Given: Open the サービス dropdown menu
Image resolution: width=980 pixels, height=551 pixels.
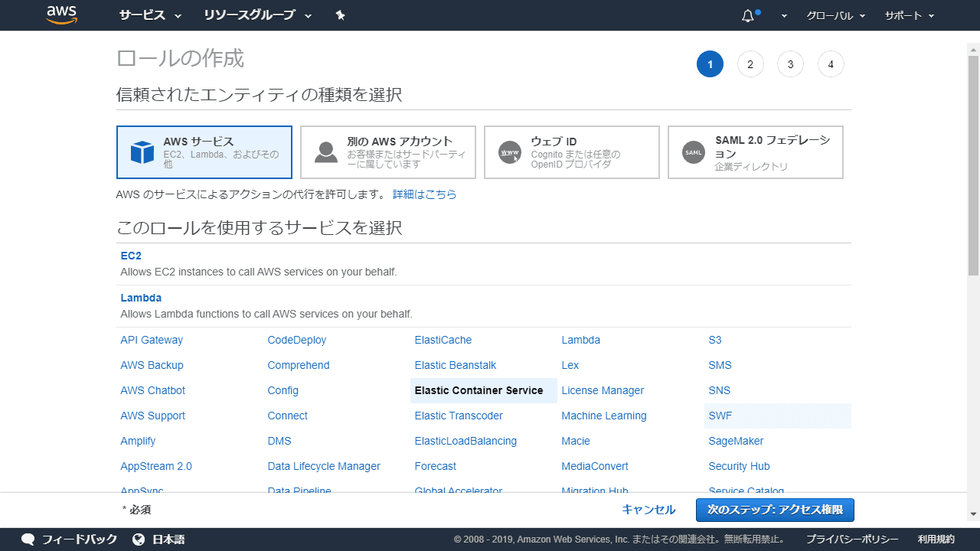Looking at the screenshot, I should [150, 15].
